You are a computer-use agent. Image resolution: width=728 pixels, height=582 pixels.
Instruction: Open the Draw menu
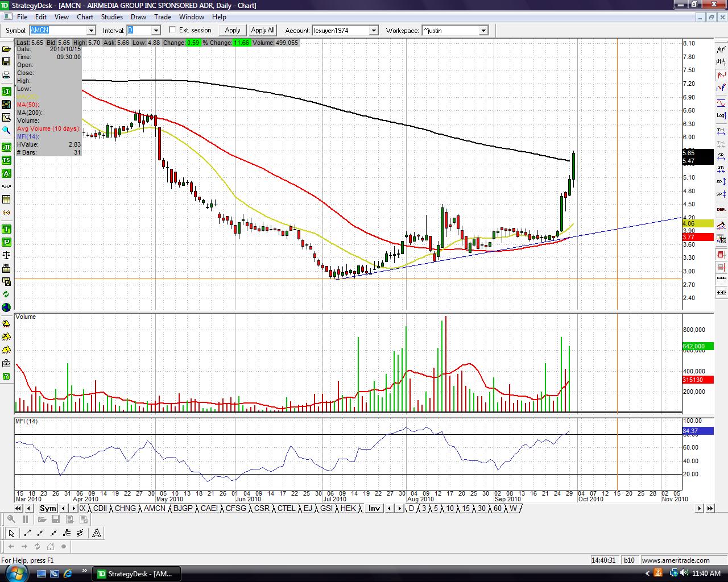point(138,17)
